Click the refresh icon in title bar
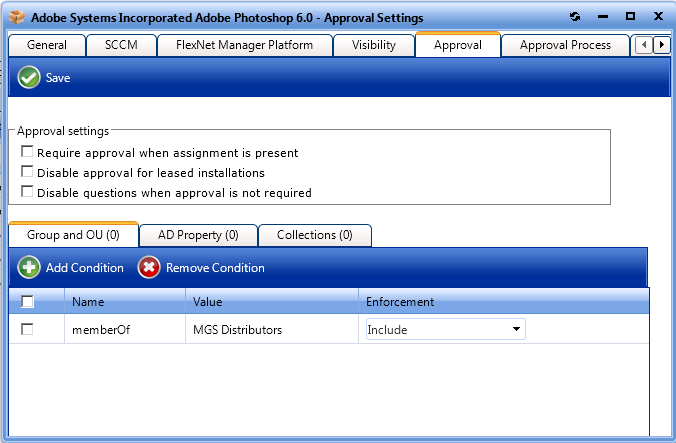This screenshot has width=676, height=443. tap(574, 17)
